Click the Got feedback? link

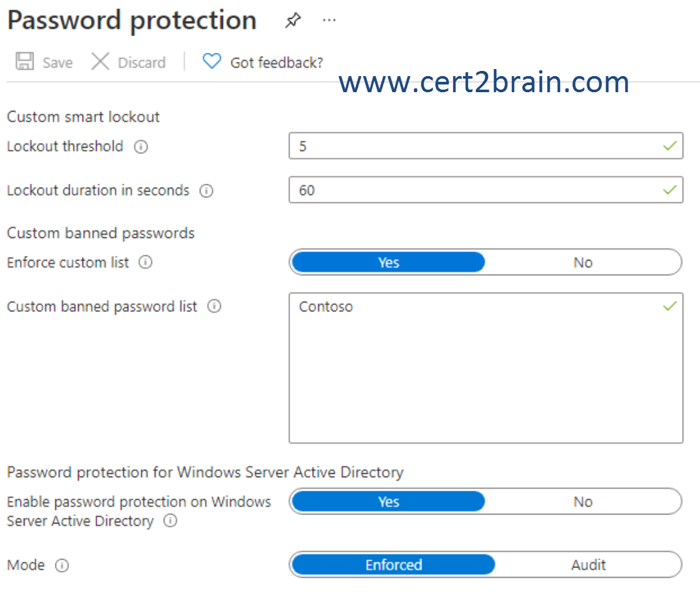coord(277,63)
